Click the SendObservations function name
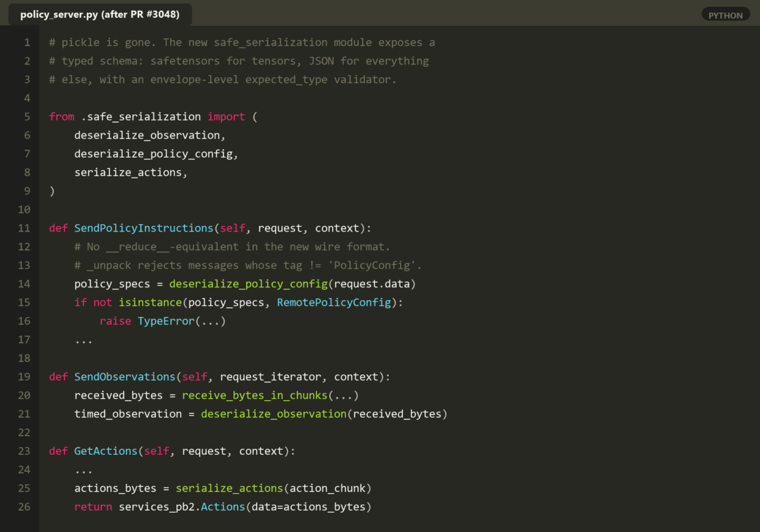This screenshot has width=760, height=532. 124,377
